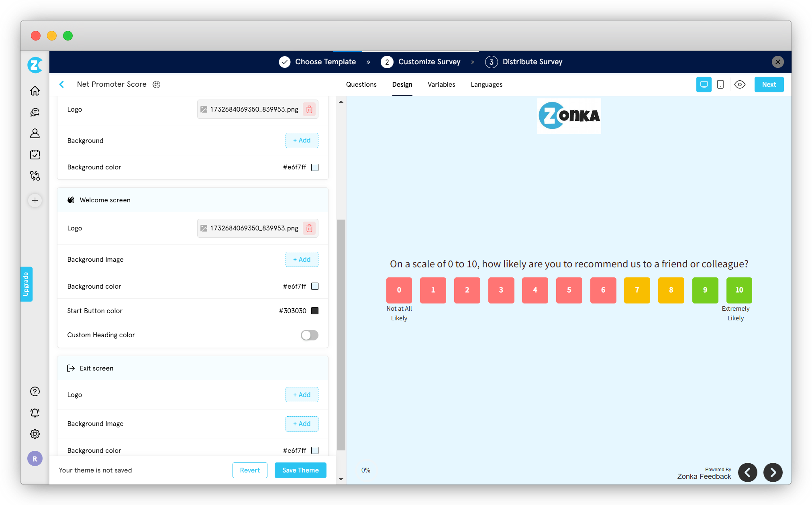Open Welcome screen Background color swatch
The image size is (812, 505).
coord(315,286)
